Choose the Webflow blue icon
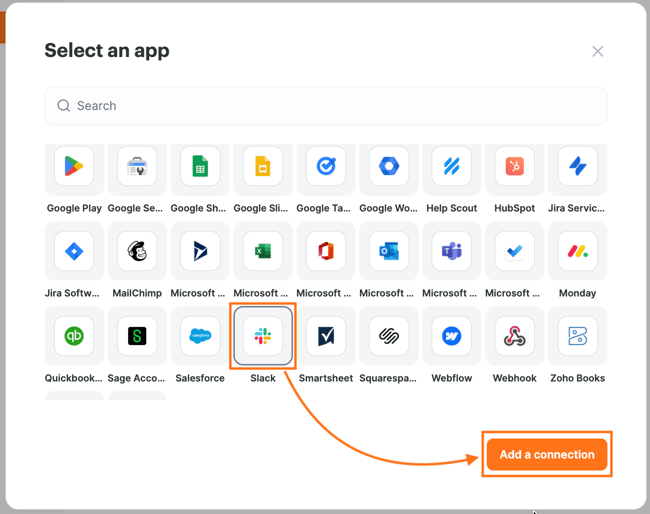The width and height of the screenshot is (650, 514). coord(452,336)
